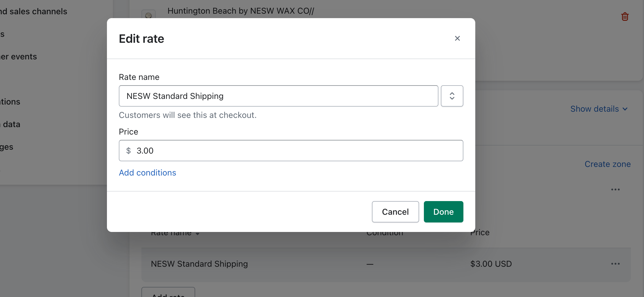Click the Add conditions link
The width and height of the screenshot is (644, 297).
pyautogui.click(x=147, y=173)
